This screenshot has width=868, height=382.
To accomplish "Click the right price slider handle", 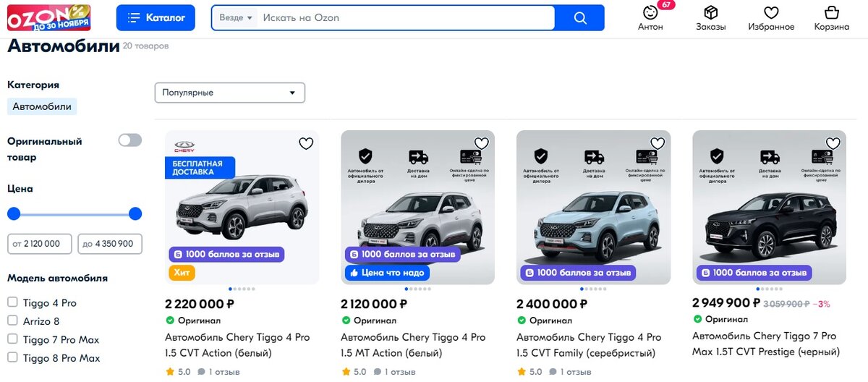I will (135, 213).
